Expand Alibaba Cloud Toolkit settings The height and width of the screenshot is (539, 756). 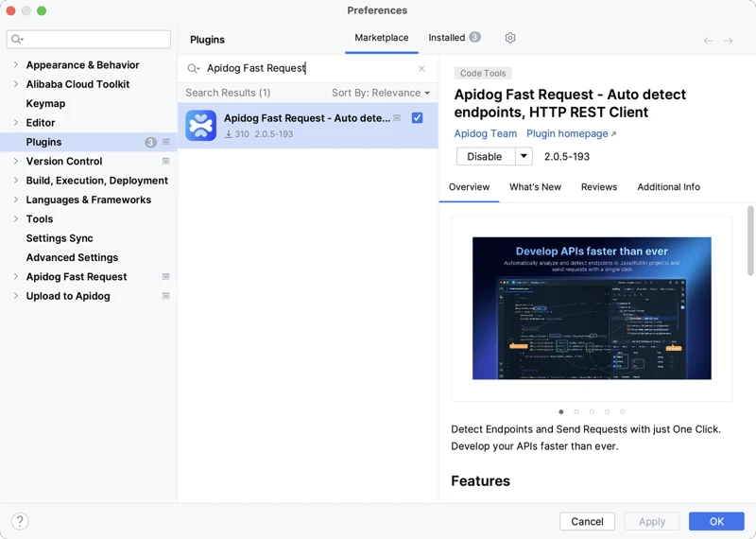pos(15,84)
